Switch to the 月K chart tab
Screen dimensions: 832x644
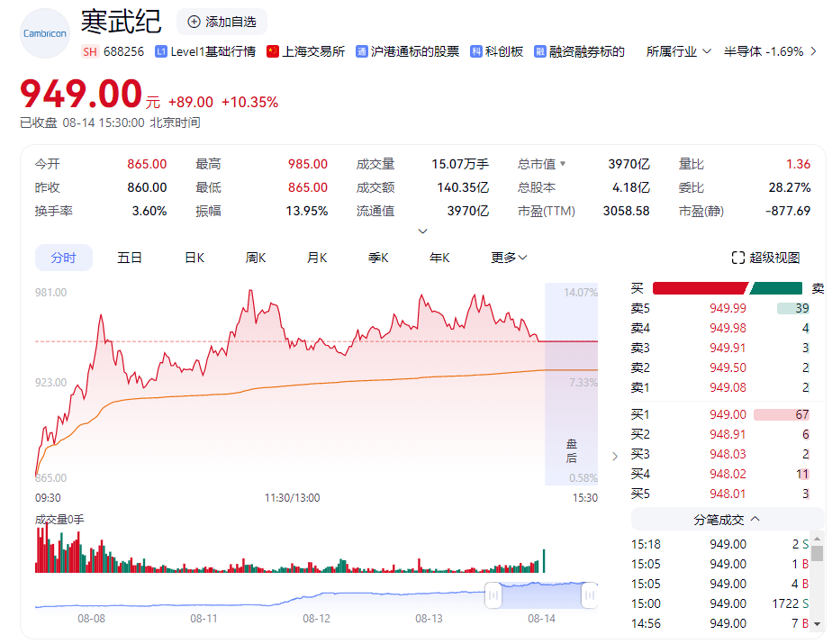point(317,258)
